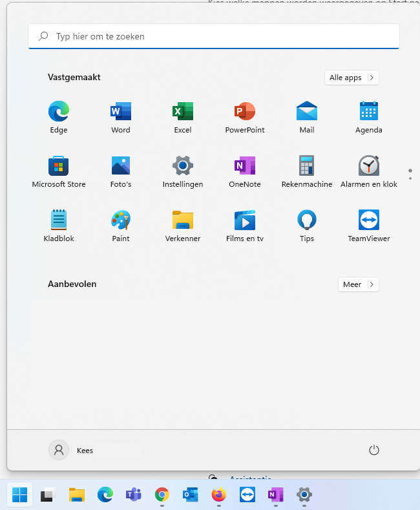This screenshot has width=420, height=510.
Task: Open the Agenda calendar app
Action: pos(369,117)
